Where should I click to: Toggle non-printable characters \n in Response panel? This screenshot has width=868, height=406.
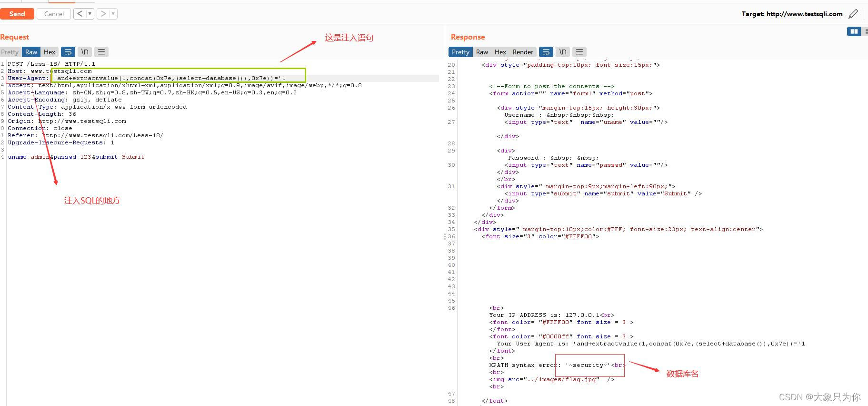click(563, 52)
